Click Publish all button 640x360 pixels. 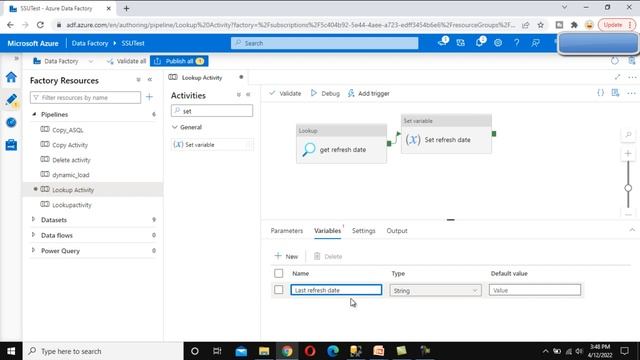pyautogui.click(x=179, y=61)
